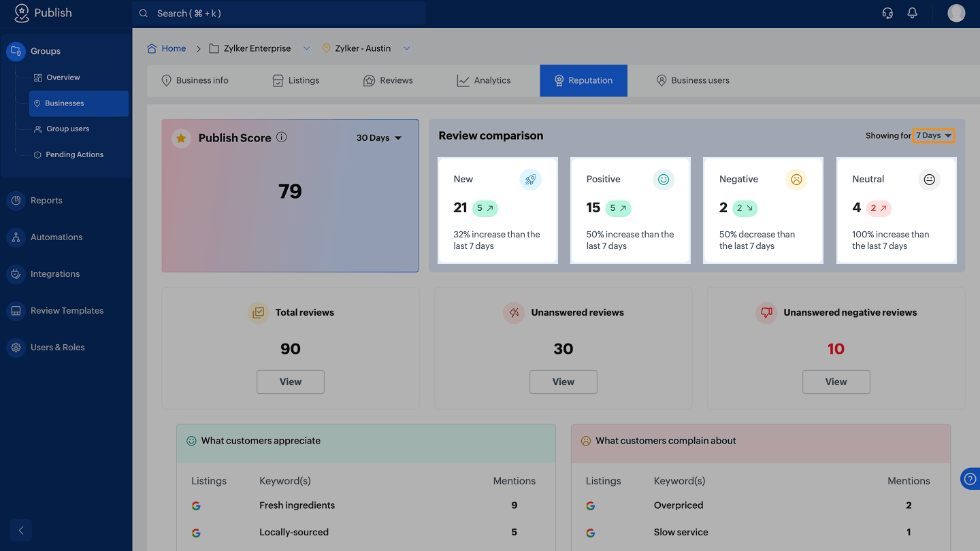Click View under Total reviews

coord(291,382)
